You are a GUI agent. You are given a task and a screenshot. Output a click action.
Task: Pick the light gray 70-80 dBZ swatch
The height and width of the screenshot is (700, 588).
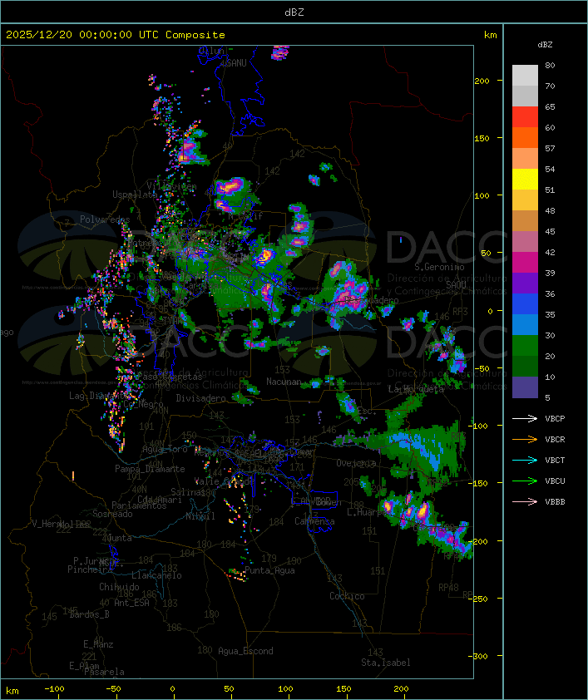pos(525,75)
